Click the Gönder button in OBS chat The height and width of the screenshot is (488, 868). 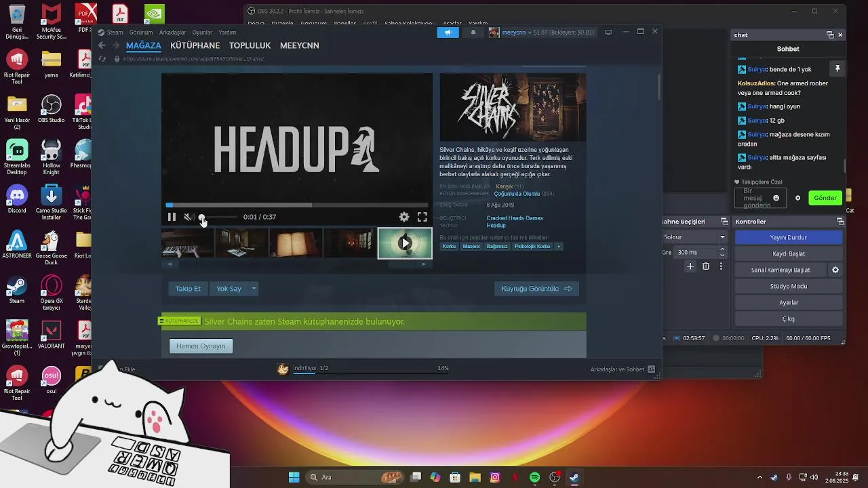tap(825, 198)
